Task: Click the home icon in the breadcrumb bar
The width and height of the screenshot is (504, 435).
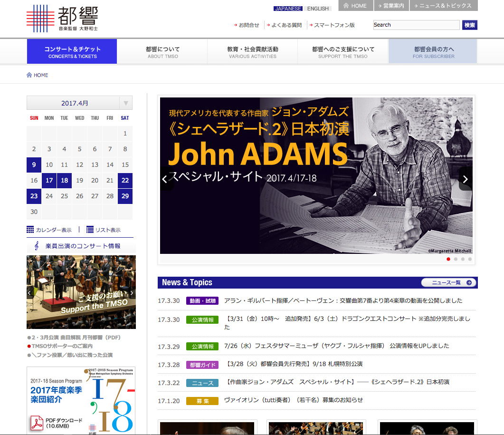Action: (x=29, y=75)
